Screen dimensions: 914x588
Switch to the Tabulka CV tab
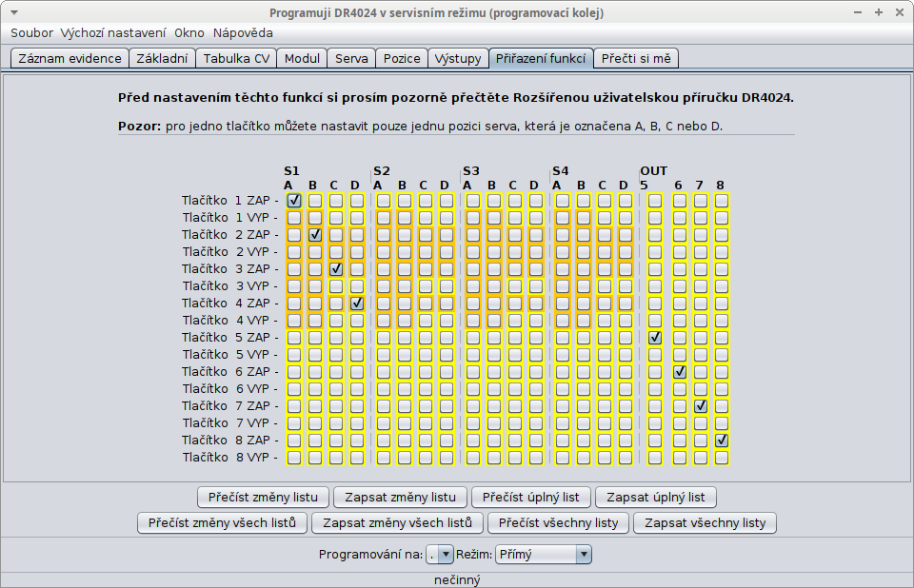(x=236, y=58)
